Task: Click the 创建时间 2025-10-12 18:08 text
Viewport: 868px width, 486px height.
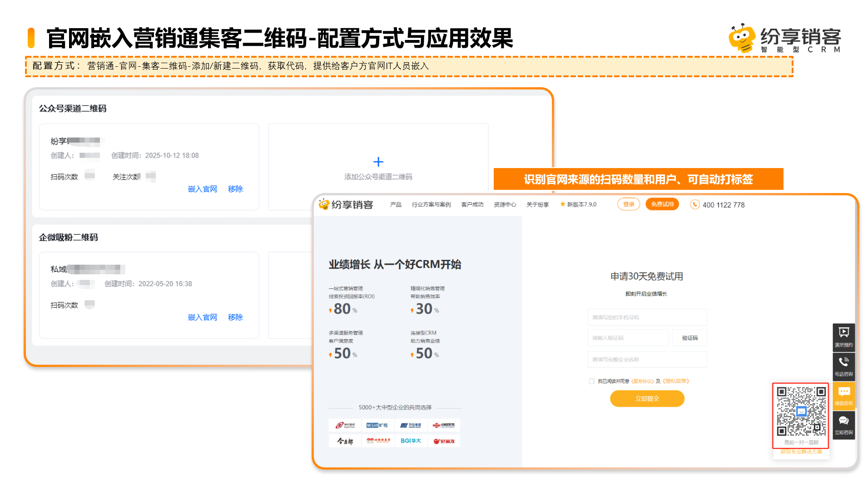Action: click(155, 155)
